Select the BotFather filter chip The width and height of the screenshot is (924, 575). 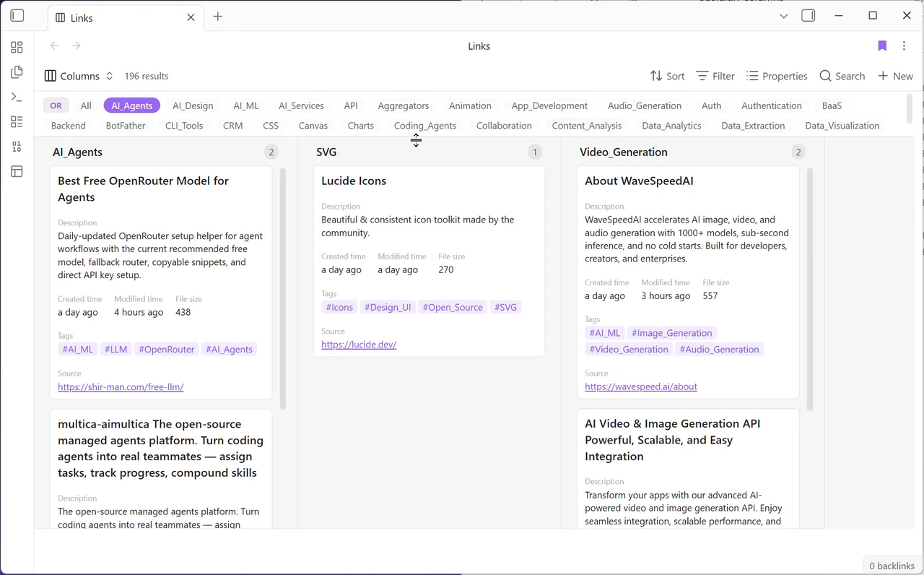click(126, 126)
